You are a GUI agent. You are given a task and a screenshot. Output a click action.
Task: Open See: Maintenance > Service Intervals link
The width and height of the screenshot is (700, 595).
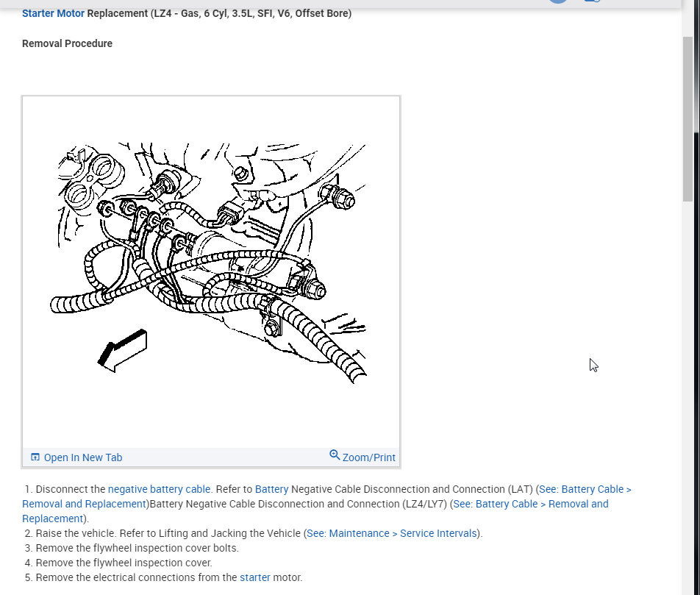click(391, 533)
